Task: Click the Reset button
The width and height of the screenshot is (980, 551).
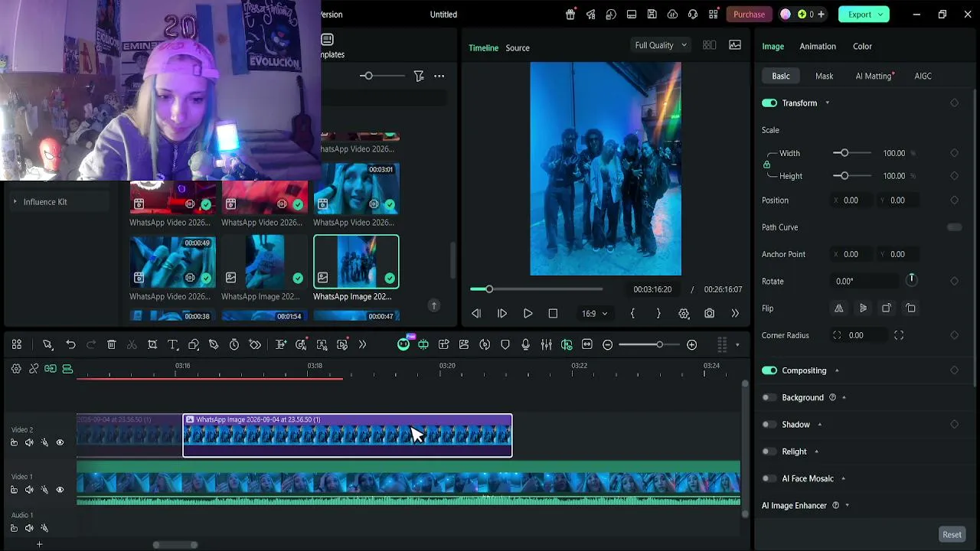Action: pyautogui.click(x=952, y=535)
